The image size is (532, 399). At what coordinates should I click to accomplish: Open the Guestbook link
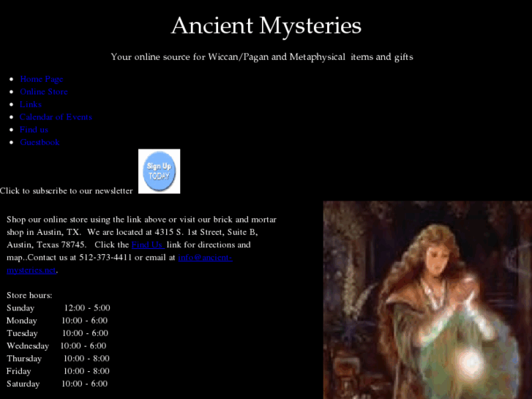pyautogui.click(x=40, y=142)
